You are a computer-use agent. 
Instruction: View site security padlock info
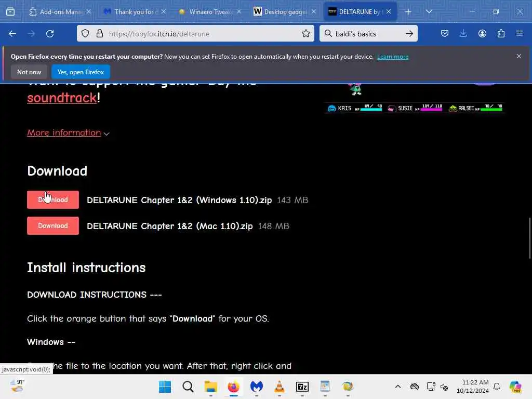click(x=99, y=34)
